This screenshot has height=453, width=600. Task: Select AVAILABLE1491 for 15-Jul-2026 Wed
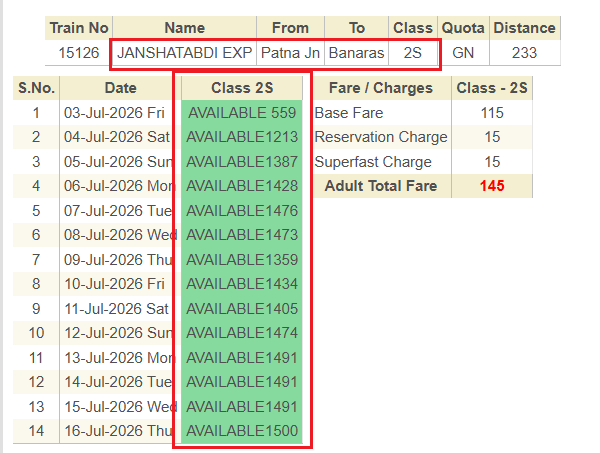point(242,406)
